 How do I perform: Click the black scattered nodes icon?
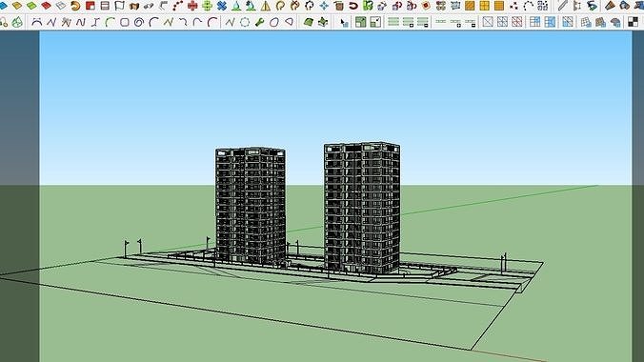tap(513, 6)
